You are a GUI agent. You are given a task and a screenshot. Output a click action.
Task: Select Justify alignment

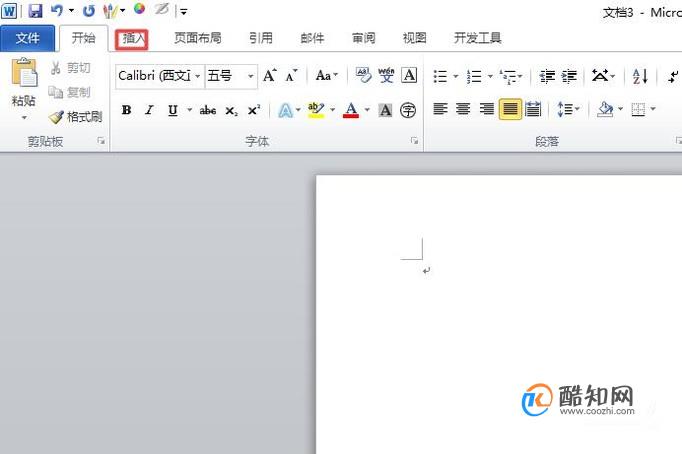point(510,109)
